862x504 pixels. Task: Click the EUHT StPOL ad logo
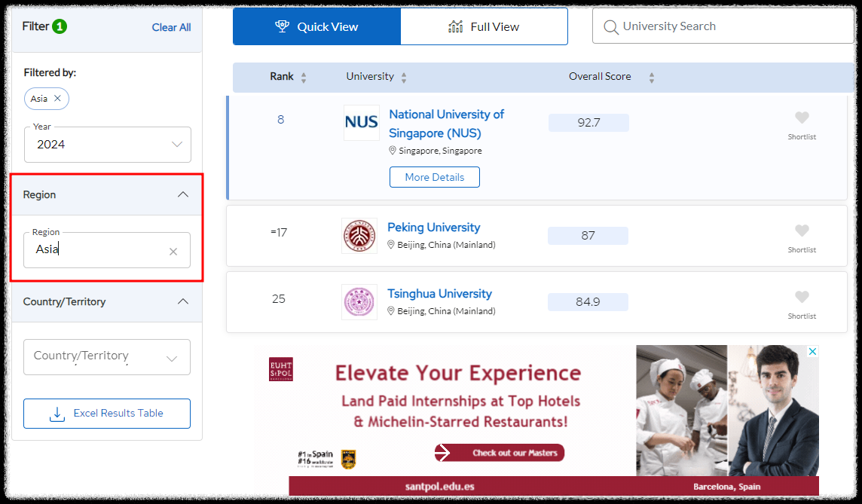(281, 369)
